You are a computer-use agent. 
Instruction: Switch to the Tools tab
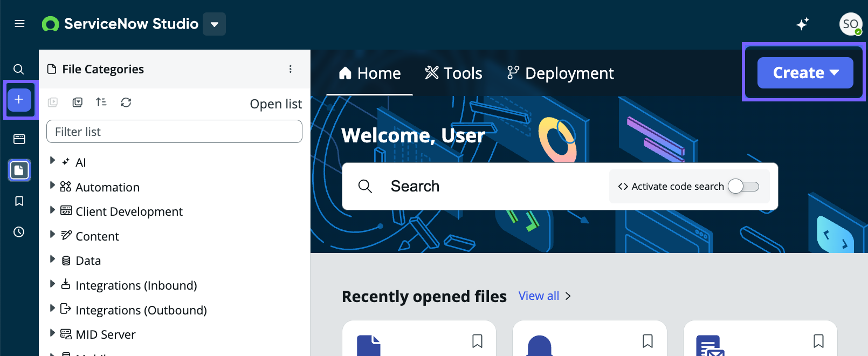(453, 73)
